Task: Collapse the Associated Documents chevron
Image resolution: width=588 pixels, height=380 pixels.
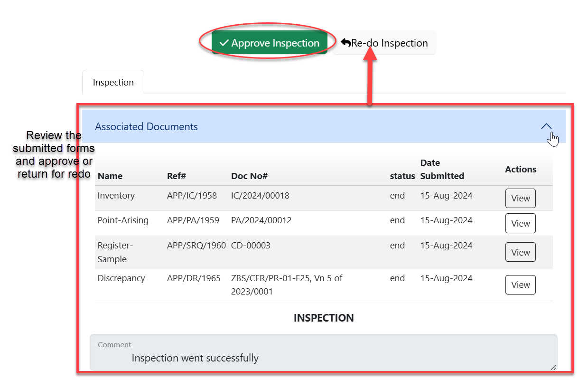Action: 546,127
